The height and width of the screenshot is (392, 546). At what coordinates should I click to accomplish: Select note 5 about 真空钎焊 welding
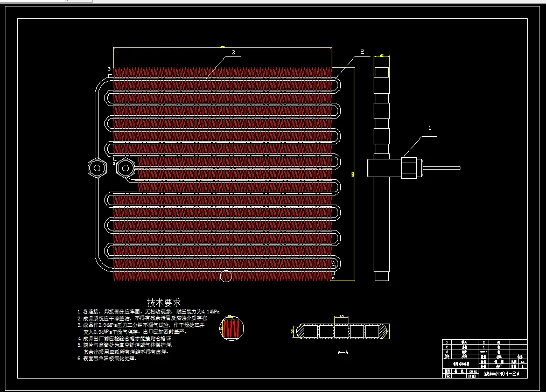(125, 345)
